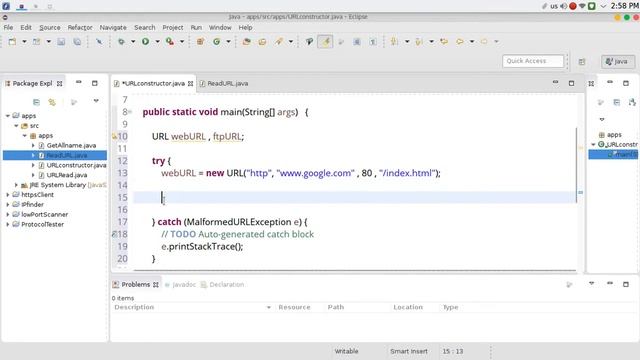Click the red system tray indicator

click(x=573, y=6)
